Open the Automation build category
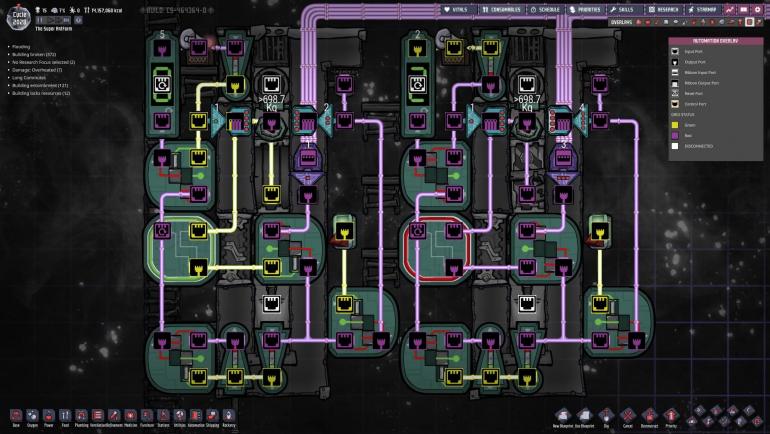The height and width of the screenshot is (434, 770). pyautogui.click(x=196, y=417)
